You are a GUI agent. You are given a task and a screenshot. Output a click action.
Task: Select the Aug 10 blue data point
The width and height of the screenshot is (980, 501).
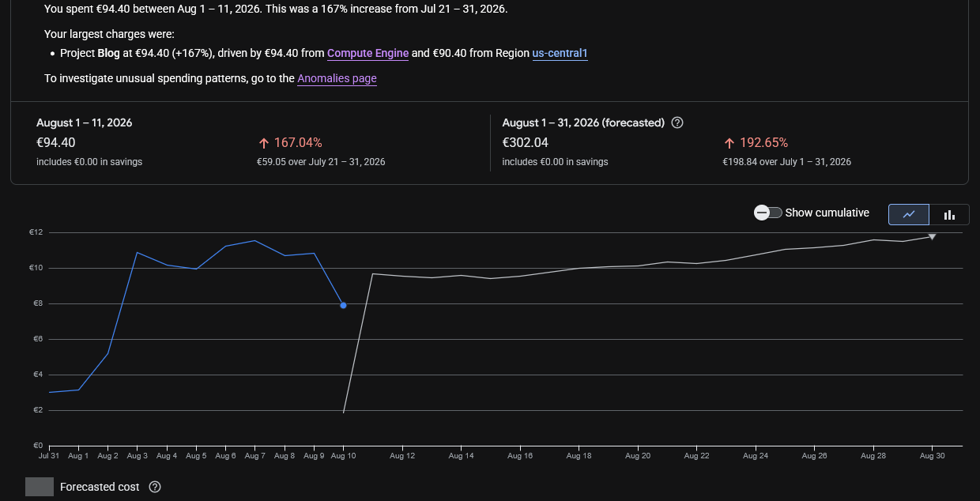click(x=343, y=305)
